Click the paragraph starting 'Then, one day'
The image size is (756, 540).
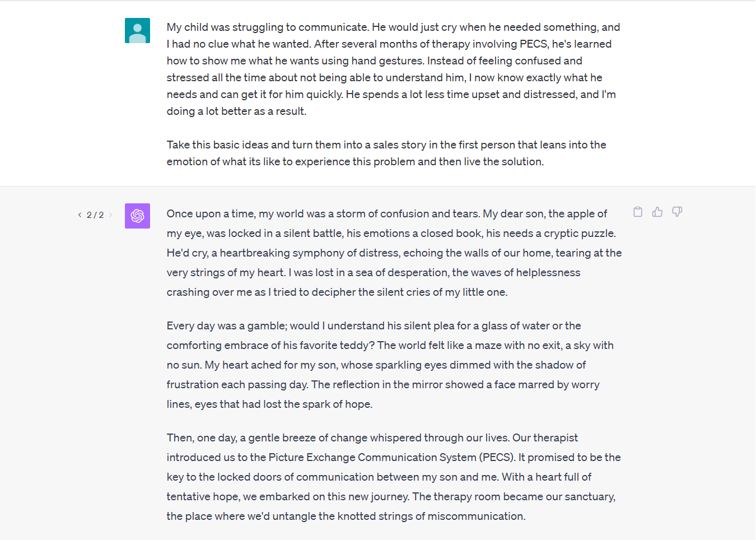[x=393, y=477]
